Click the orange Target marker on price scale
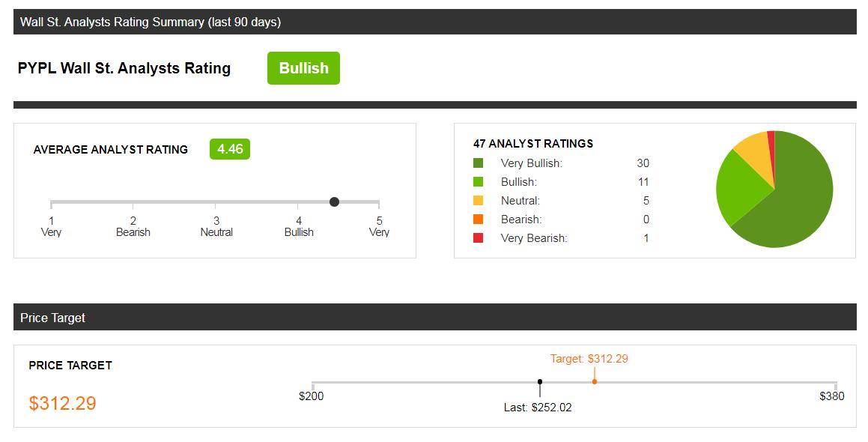Image resolution: width=868 pixels, height=442 pixels. 595,381
